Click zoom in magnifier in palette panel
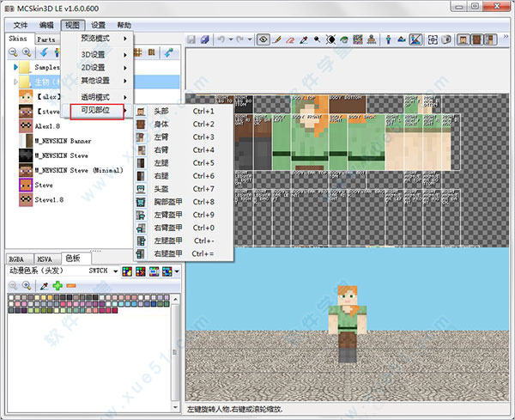This screenshot has width=515, height=420. (27, 285)
